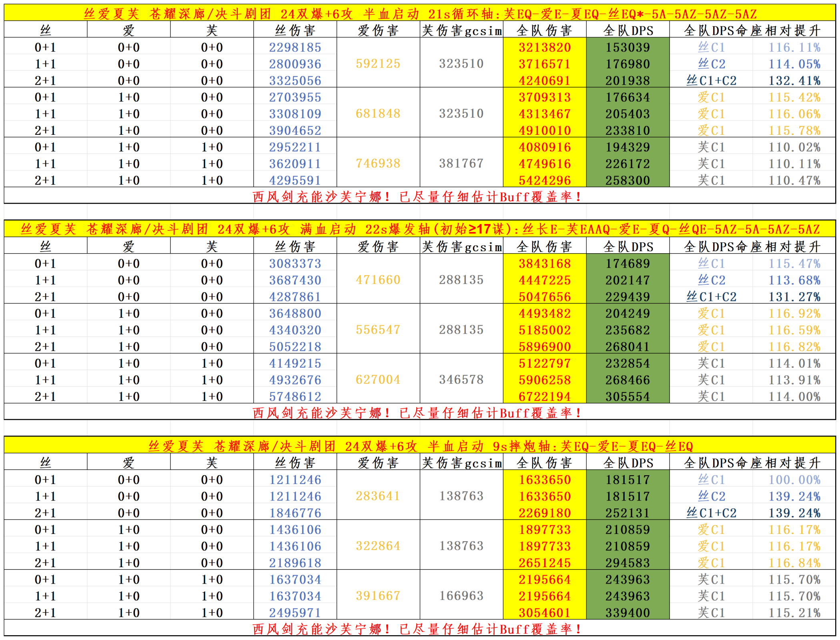
Task: Click the percentage 131.27%
Action: pos(794,297)
